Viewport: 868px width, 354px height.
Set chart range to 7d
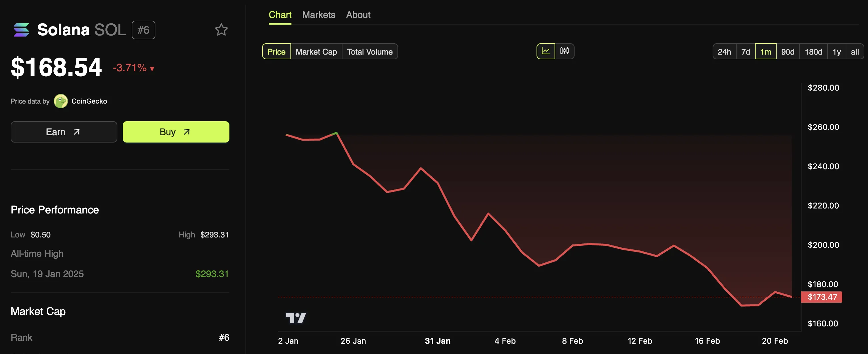(745, 52)
